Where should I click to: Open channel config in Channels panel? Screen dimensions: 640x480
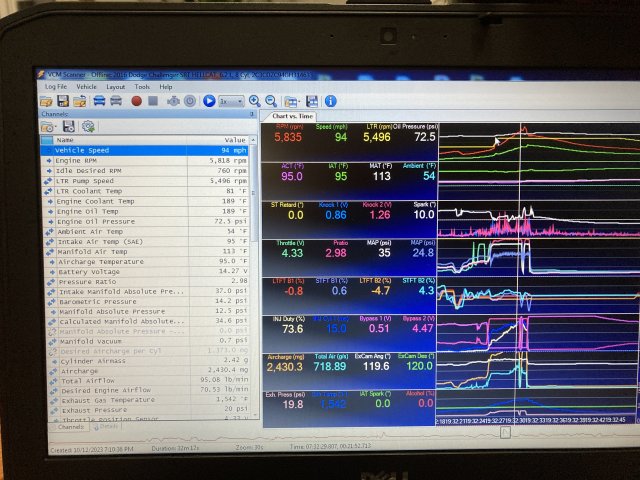(x=47, y=127)
